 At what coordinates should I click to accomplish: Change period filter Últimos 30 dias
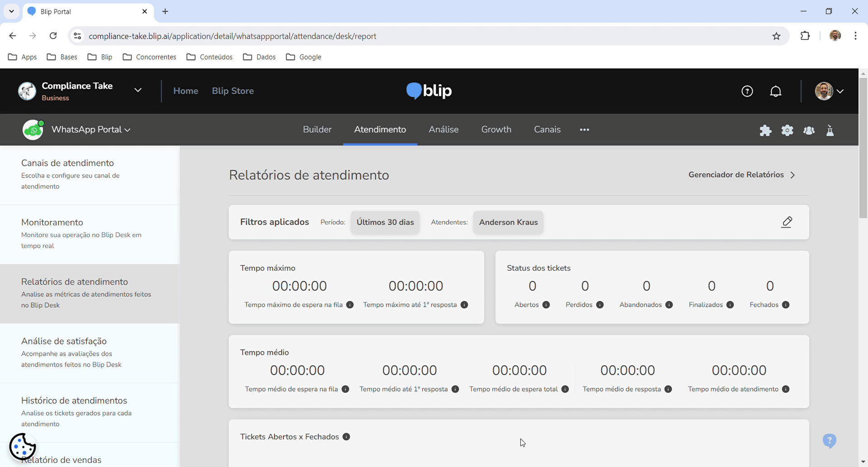385,222
